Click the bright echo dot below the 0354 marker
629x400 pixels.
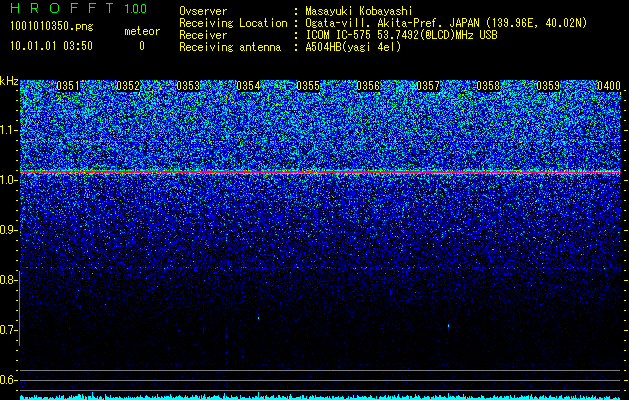coord(258,318)
